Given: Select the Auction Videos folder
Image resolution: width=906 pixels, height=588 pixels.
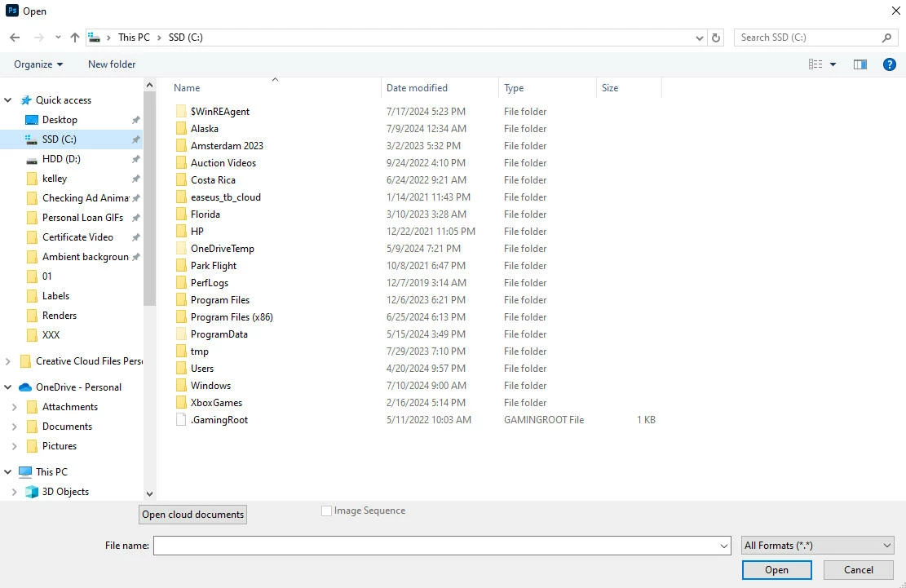Looking at the screenshot, I should pos(223,163).
